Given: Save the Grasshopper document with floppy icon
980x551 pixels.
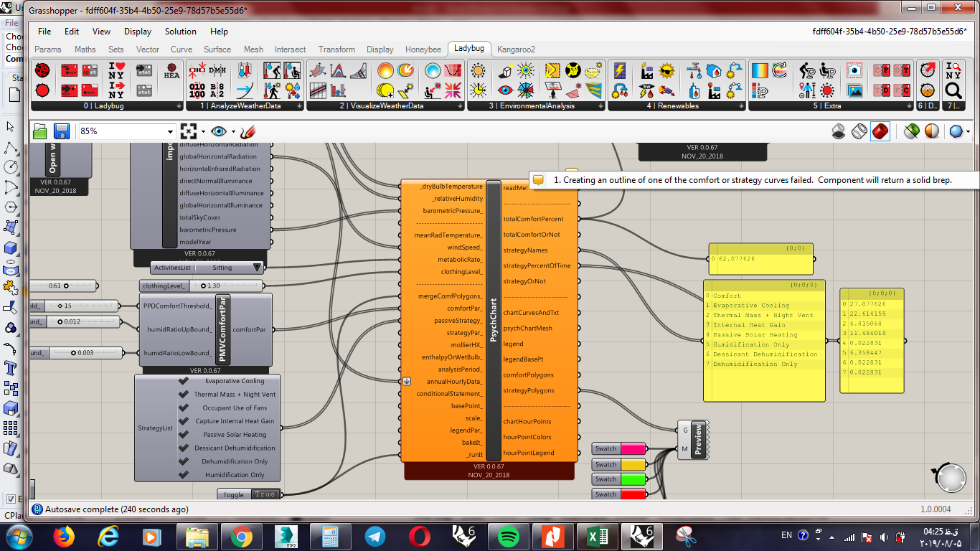Looking at the screenshot, I should coord(61,131).
